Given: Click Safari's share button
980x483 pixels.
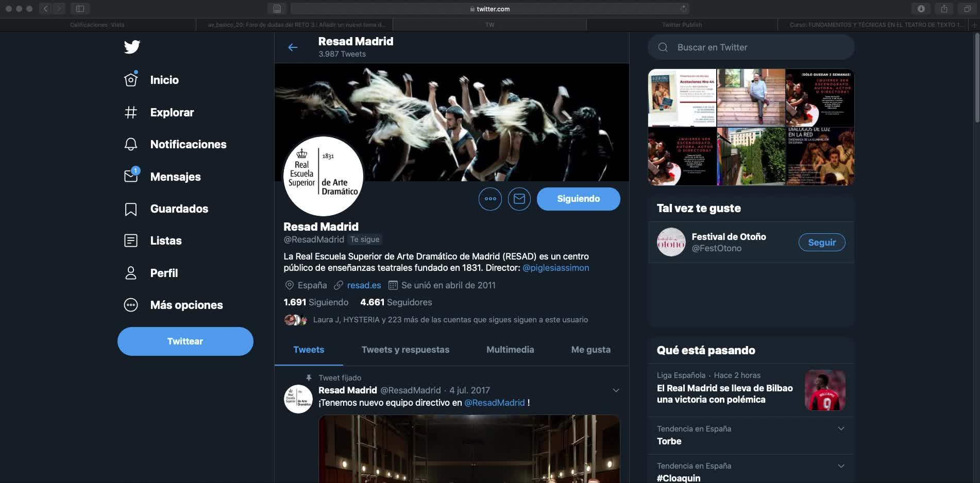Looking at the screenshot, I should pos(944,8).
